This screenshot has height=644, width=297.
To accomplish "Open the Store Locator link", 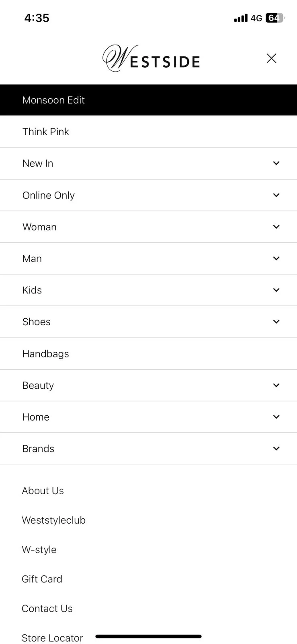I will click(52, 638).
